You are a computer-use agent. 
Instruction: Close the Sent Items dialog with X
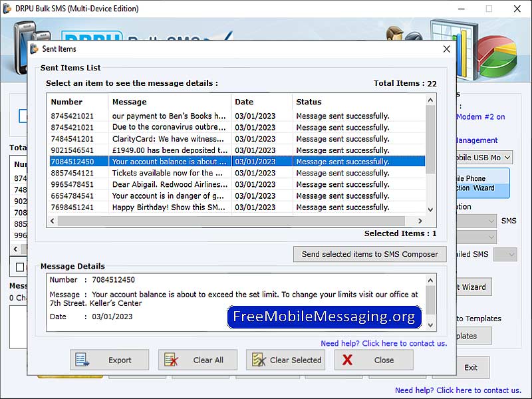coord(446,49)
